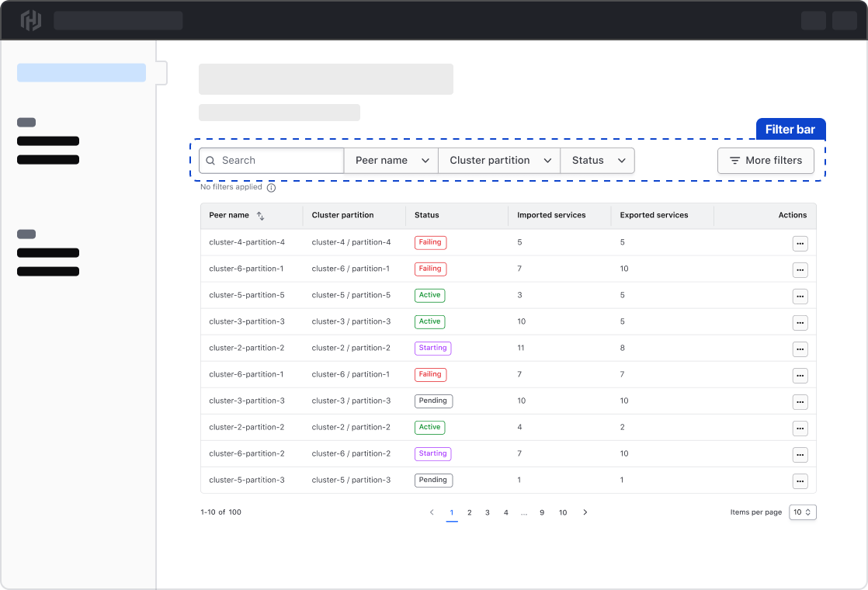Change items per page selector
868x590 pixels.
click(x=803, y=512)
